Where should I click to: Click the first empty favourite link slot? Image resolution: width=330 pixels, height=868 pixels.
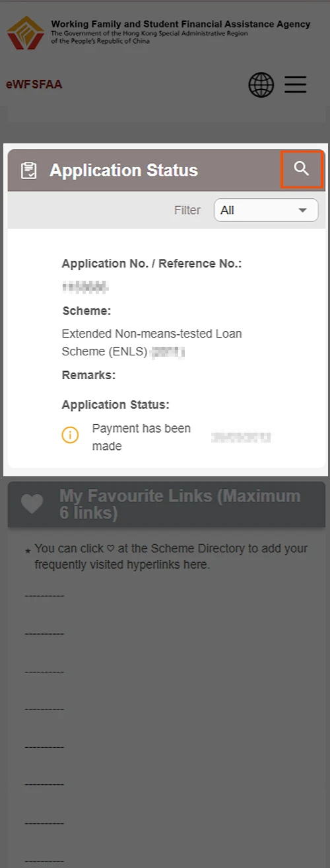[x=44, y=596]
